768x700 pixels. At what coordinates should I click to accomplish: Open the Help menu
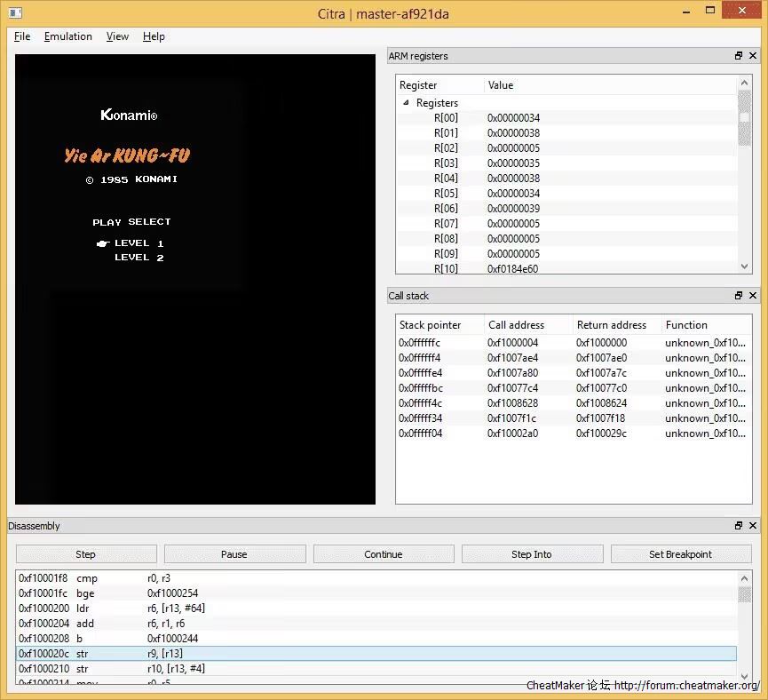click(x=154, y=36)
